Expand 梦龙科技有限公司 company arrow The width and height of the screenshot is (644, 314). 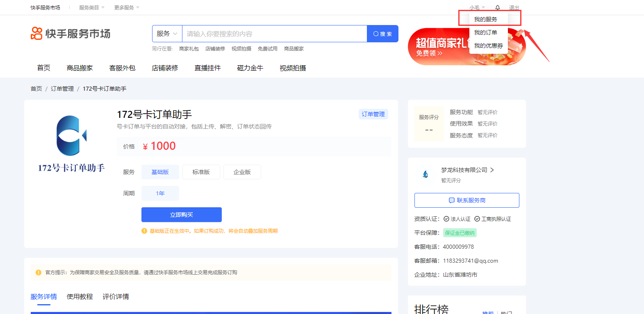(x=492, y=170)
